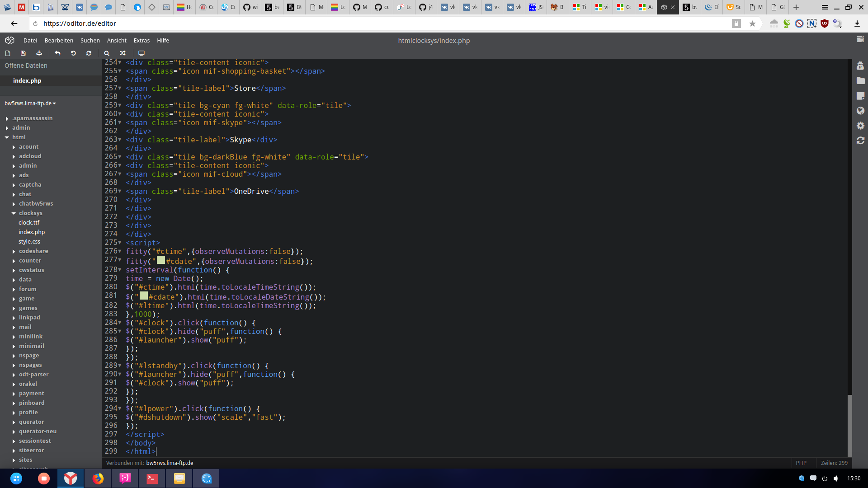This screenshot has width=868, height=488.
Task: Click the save floppy disk icon
Action: click(x=23, y=53)
